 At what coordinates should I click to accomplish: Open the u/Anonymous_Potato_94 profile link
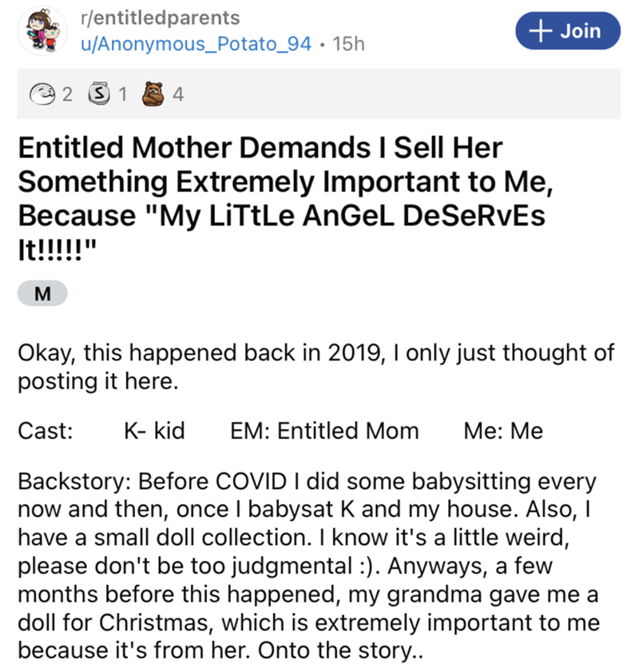(x=196, y=44)
